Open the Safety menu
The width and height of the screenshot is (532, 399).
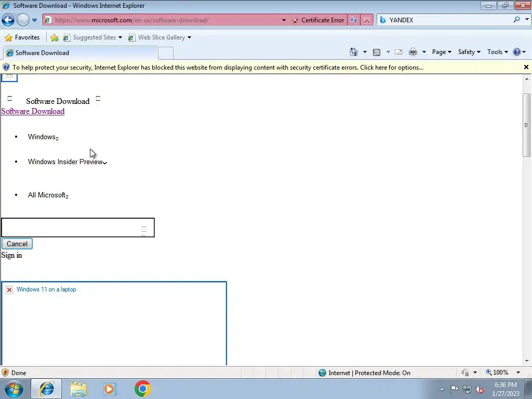pos(469,52)
